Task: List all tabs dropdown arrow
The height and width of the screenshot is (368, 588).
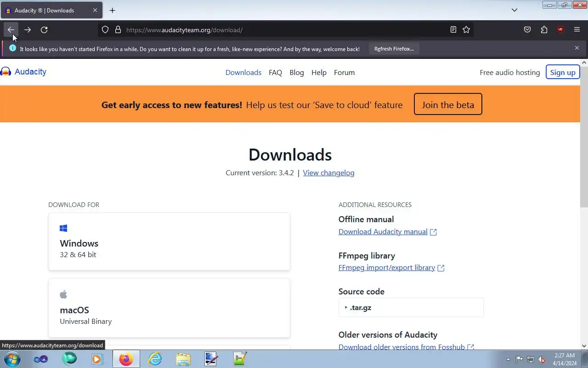Action: (x=514, y=10)
